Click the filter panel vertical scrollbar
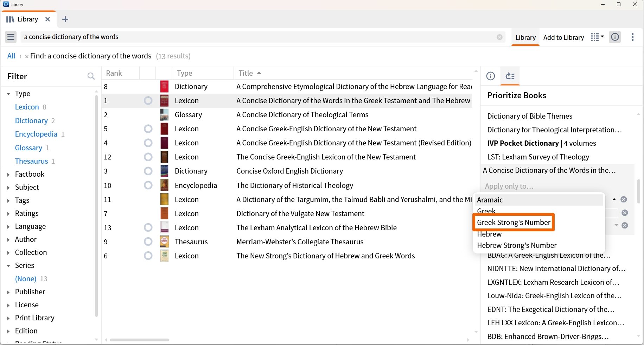Image resolution: width=644 pixels, height=345 pixels. pos(96,206)
